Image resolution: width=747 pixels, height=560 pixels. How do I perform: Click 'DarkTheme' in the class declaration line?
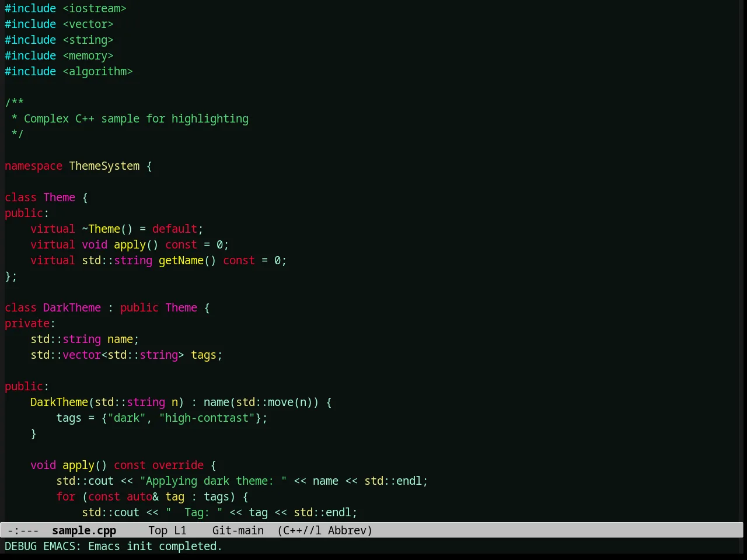click(72, 307)
